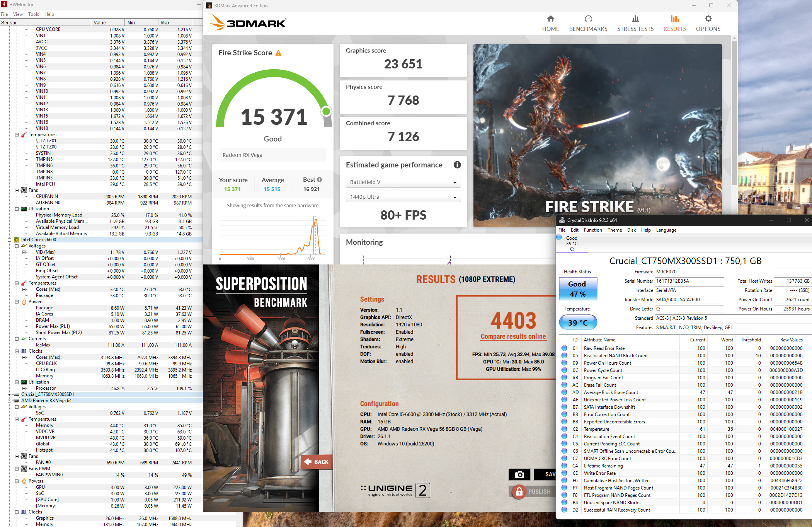The image size is (812, 527).
Task: Collapse the AMD Radeon RX Vega 64 node
Action: click(9, 401)
